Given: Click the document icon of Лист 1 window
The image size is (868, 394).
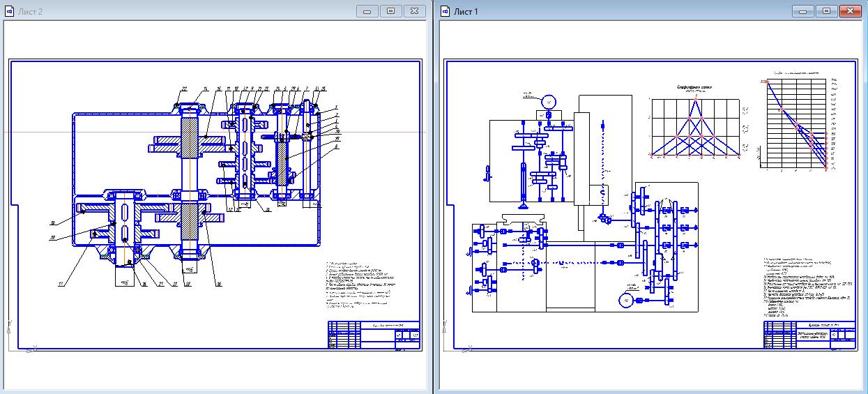Looking at the screenshot, I should pyautogui.click(x=446, y=11).
